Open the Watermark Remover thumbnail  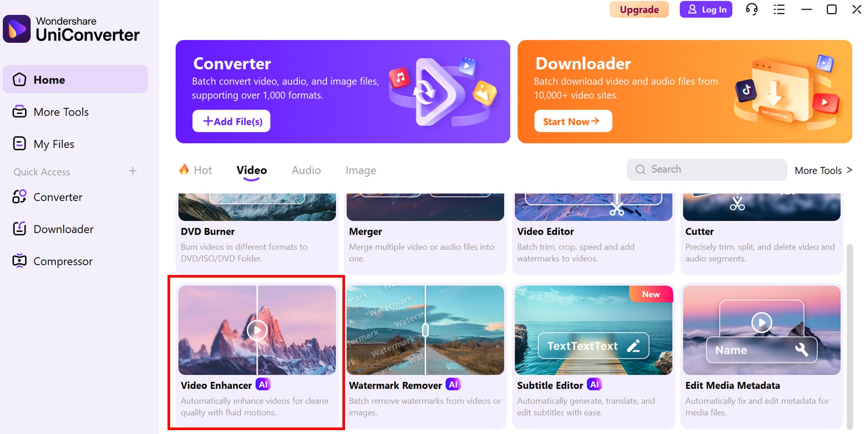click(425, 330)
